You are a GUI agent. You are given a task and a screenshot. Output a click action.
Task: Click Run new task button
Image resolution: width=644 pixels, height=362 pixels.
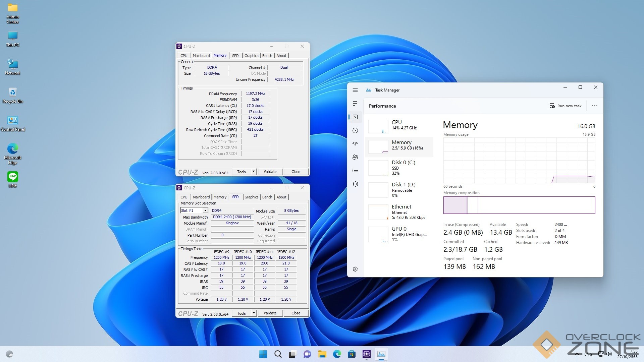566,106
